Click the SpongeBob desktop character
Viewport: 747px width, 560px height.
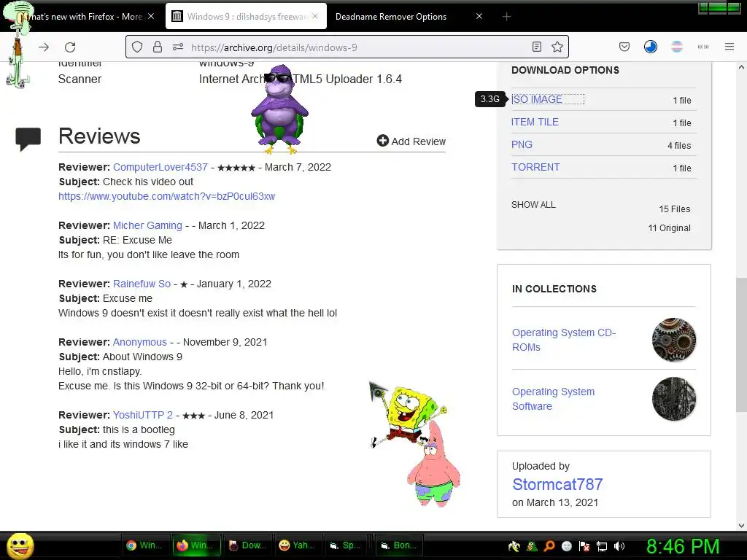click(410, 414)
